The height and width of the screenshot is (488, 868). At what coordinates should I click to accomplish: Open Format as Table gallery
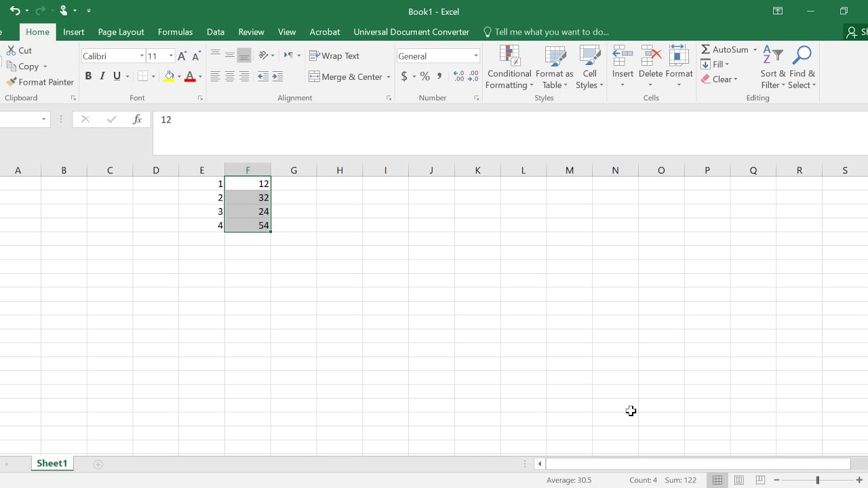click(x=555, y=68)
